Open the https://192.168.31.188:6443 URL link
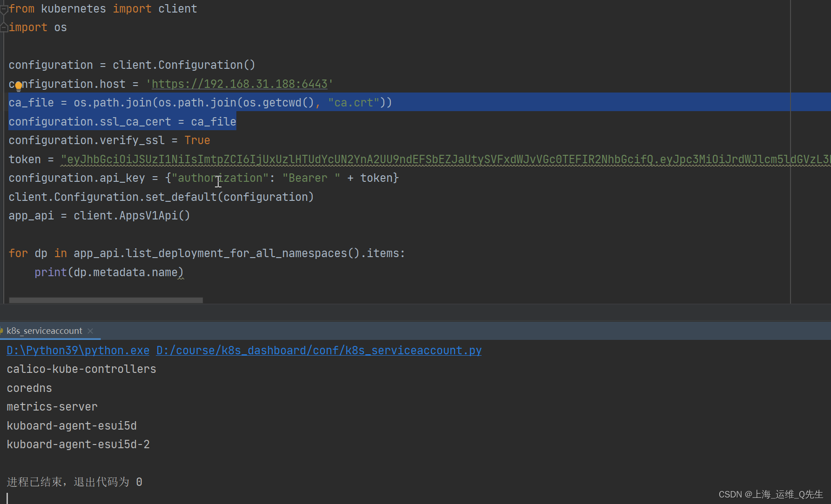This screenshot has height=504, width=831. pyautogui.click(x=240, y=84)
